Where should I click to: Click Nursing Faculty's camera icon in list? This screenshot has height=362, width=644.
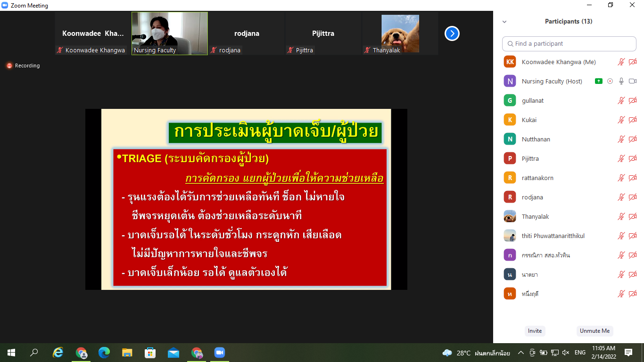click(x=633, y=81)
